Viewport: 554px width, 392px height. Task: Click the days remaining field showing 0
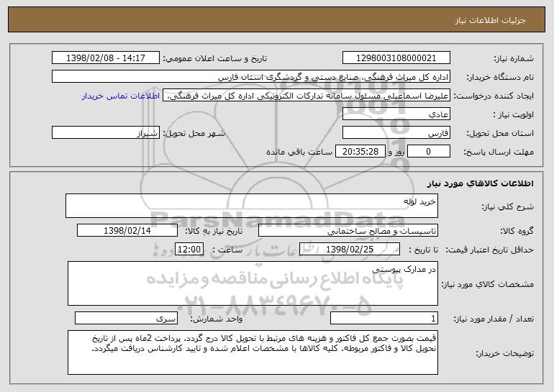(429, 151)
